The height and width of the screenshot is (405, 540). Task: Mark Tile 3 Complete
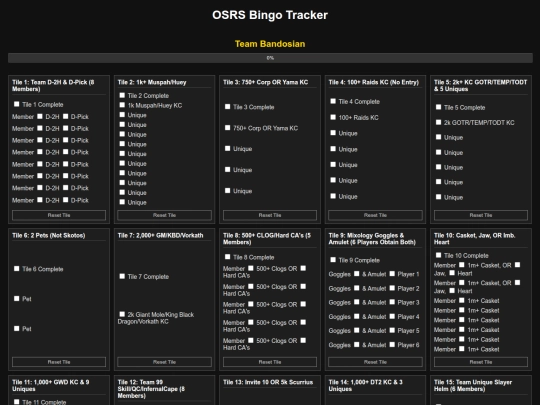coord(227,107)
